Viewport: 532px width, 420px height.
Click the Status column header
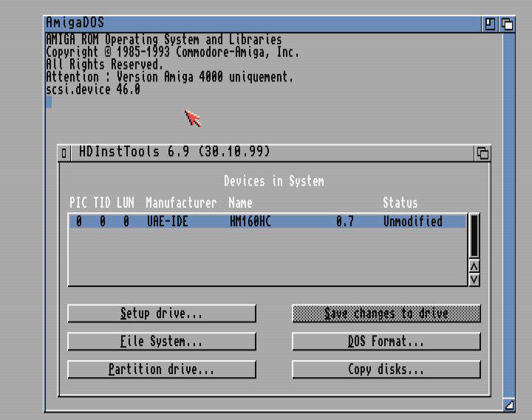pyautogui.click(x=400, y=203)
